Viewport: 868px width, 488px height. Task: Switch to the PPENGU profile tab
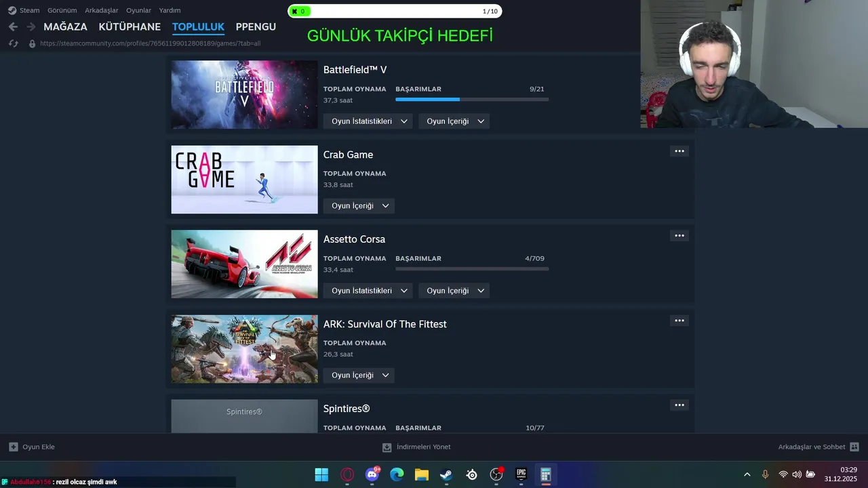tap(256, 26)
